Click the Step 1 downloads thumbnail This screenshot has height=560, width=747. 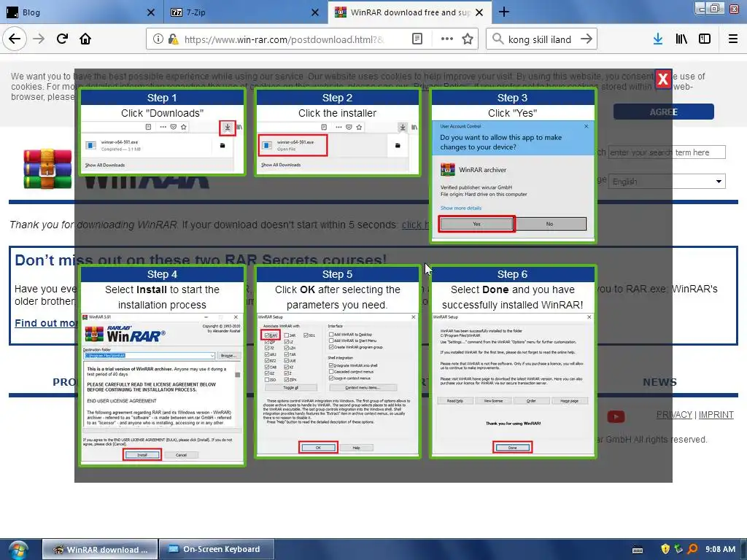162,132
